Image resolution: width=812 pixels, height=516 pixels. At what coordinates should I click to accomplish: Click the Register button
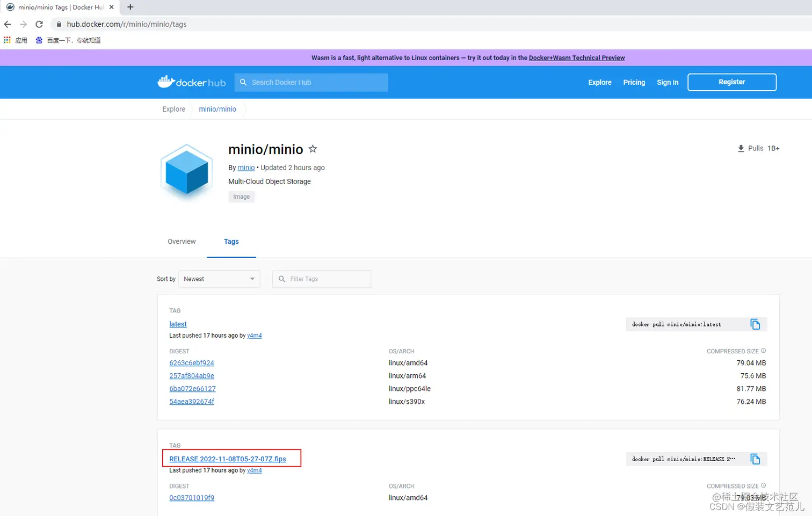[732, 82]
